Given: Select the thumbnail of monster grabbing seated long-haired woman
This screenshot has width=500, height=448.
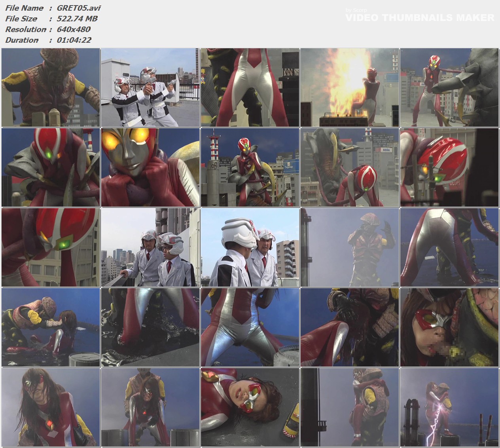Looking at the screenshot, I should (51, 327).
